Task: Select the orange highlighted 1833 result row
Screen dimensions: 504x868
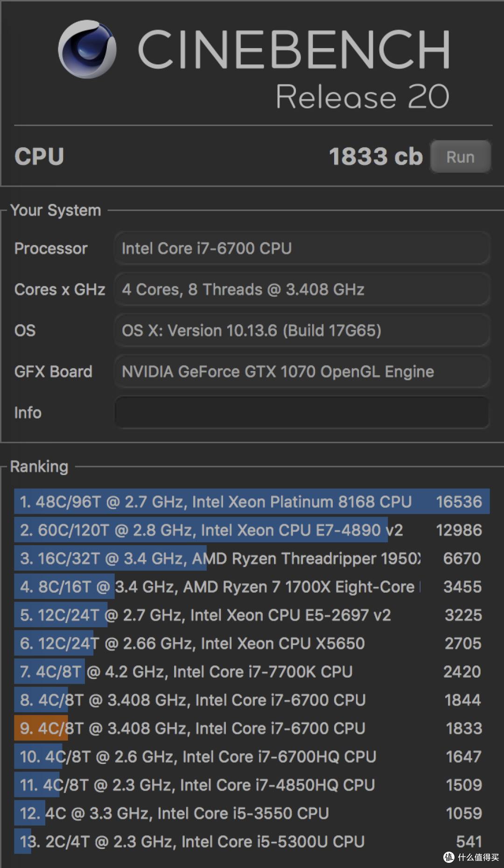Action: [252, 728]
